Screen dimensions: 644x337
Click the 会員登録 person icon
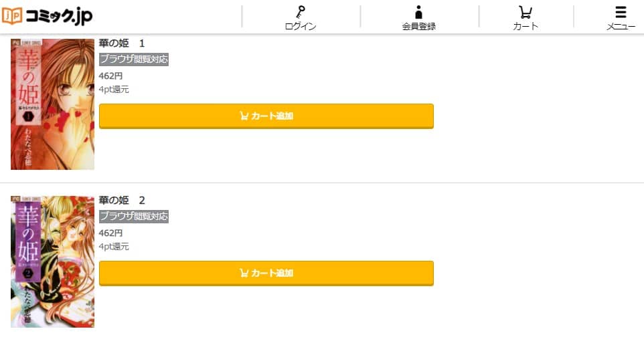coord(418,12)
